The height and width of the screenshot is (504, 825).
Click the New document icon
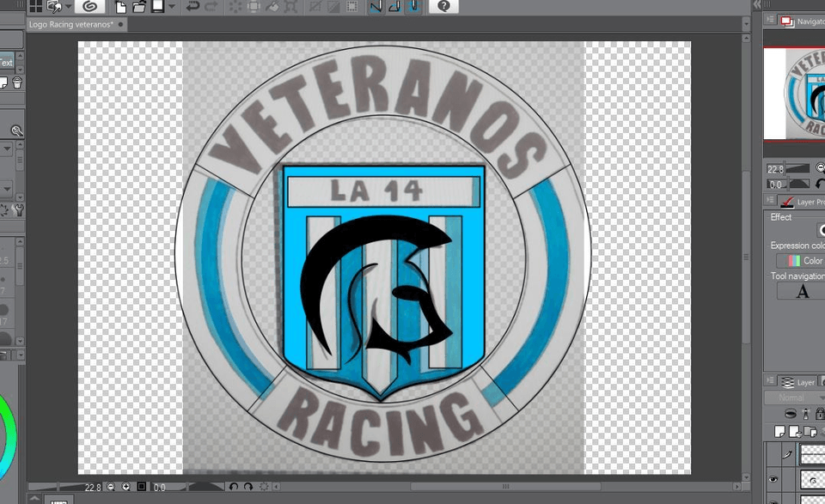pos(121,6)
